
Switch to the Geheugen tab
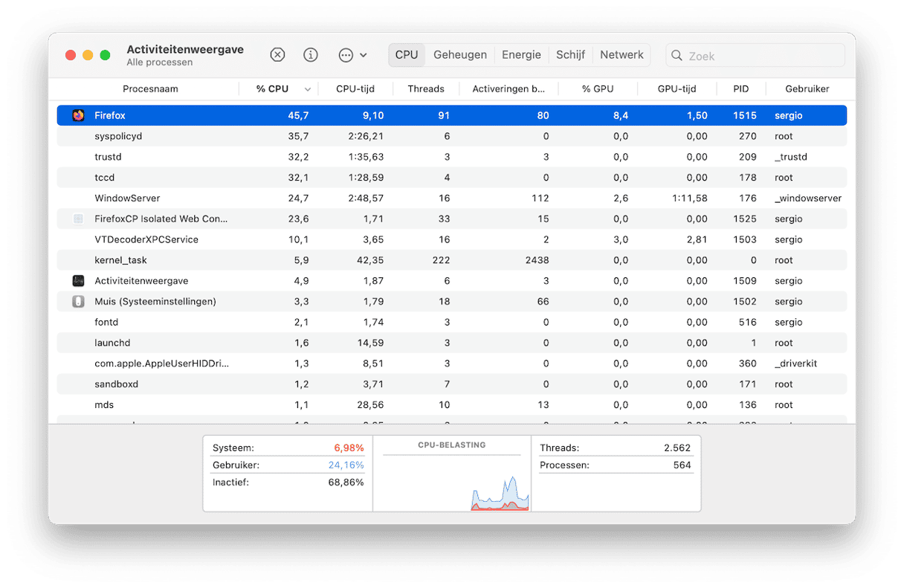point(460,55)
